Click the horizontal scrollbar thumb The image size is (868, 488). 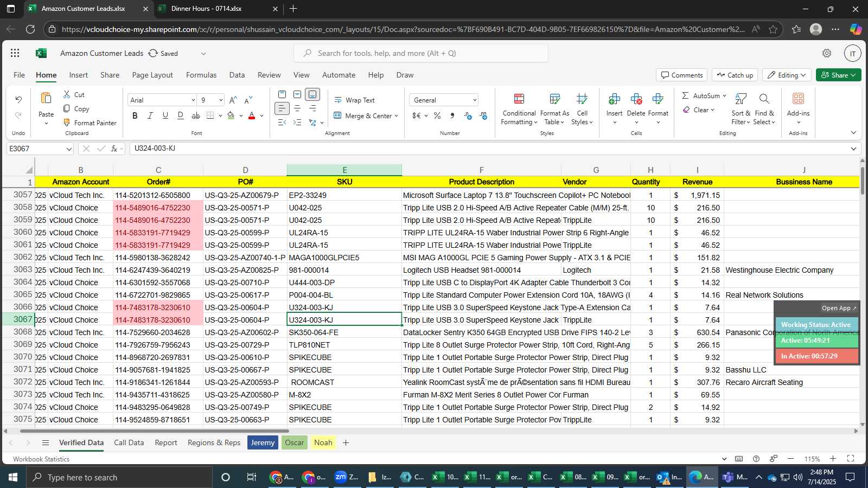pyautogui.click(x=155, y=431)
